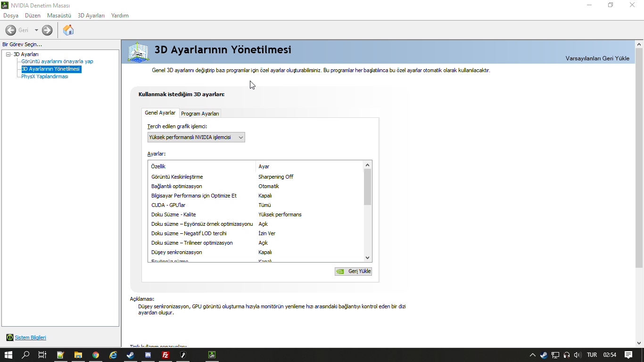Select PhysX Yapılandırması in the tree
The height and width of the screenshot is (362, 644).
pyautogui.click(x=45, y=76)
